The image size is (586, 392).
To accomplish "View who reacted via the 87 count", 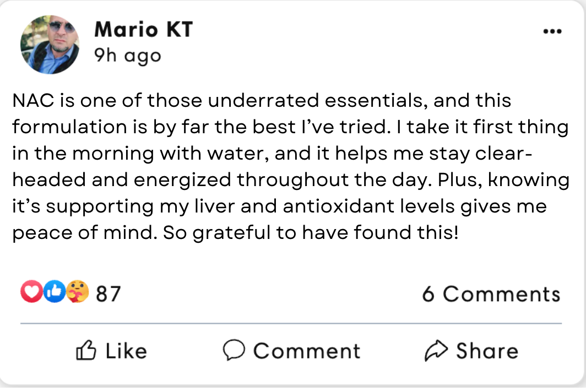I will pyautogui.click(x=108, y=293).
